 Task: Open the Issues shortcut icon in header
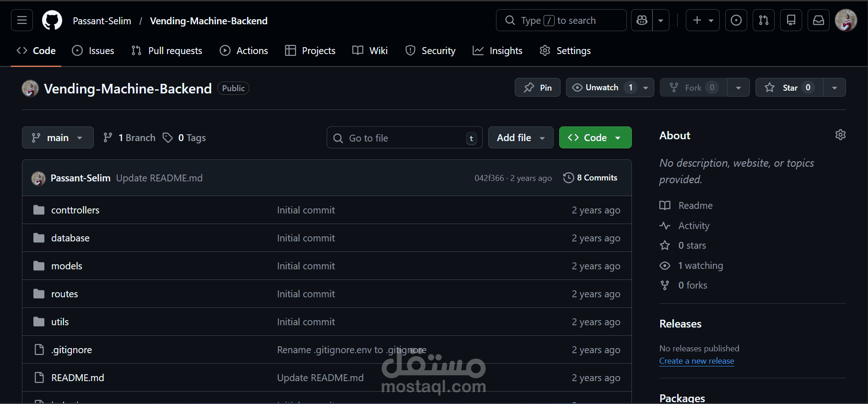point(736,21)
